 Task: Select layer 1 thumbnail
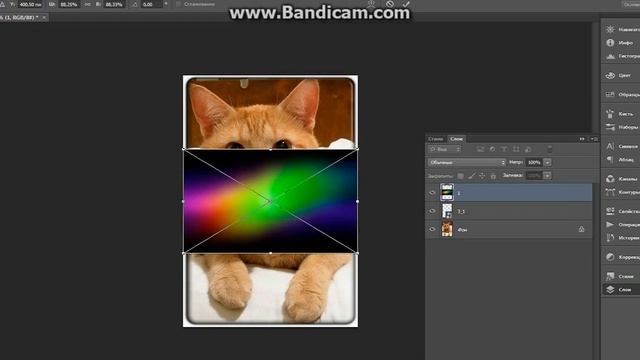point(447,192)
